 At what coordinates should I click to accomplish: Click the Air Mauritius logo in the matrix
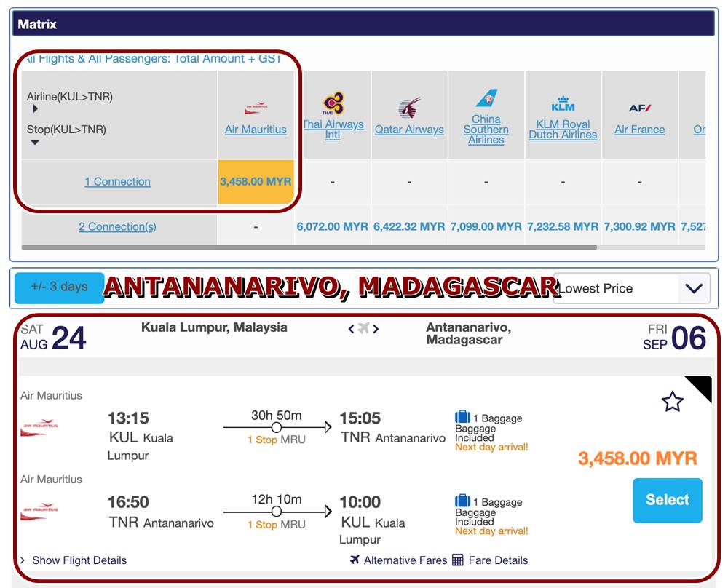(256, 108)
